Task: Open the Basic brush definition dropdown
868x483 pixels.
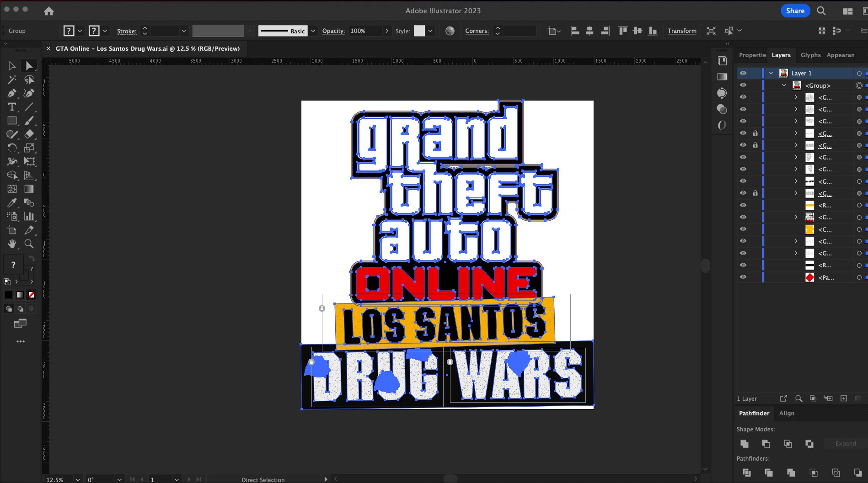Action: 313,31
